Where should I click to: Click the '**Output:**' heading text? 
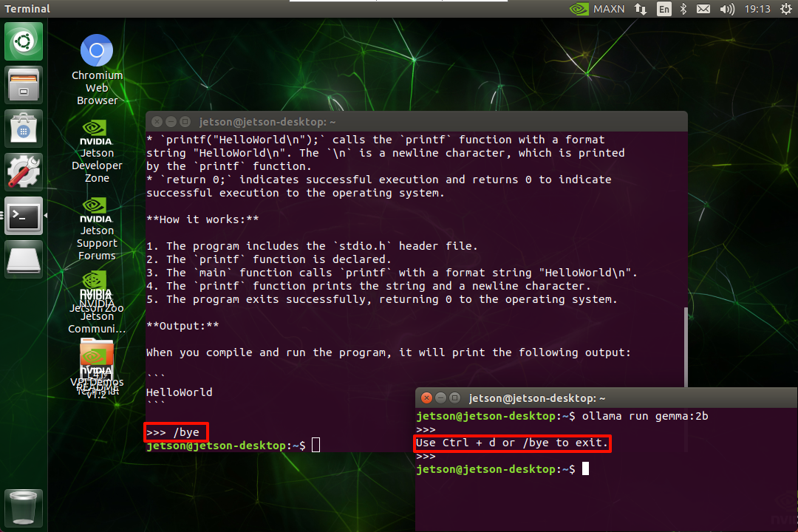point(183,326)
